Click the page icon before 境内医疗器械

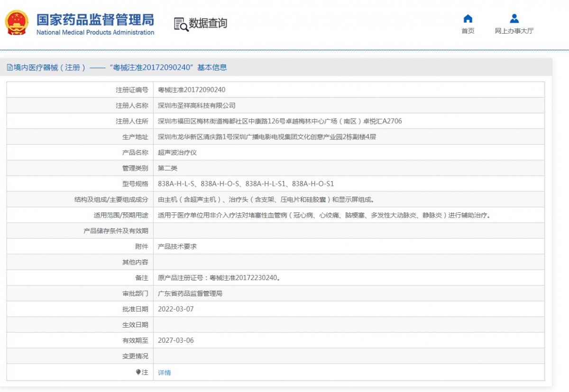(x=9, y=67)
